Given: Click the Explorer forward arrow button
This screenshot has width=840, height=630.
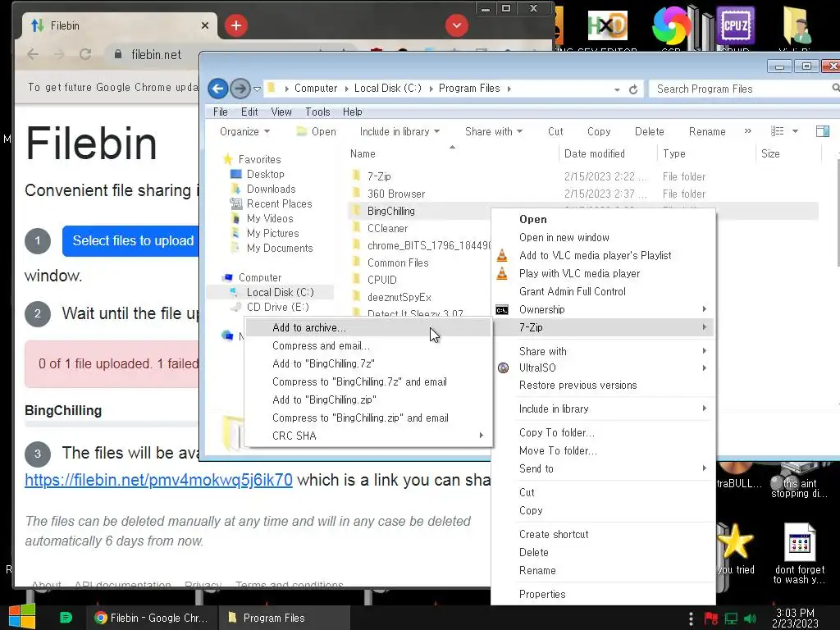Looking at the screenshot, I should pyautogui.click(x=240, y=89).
